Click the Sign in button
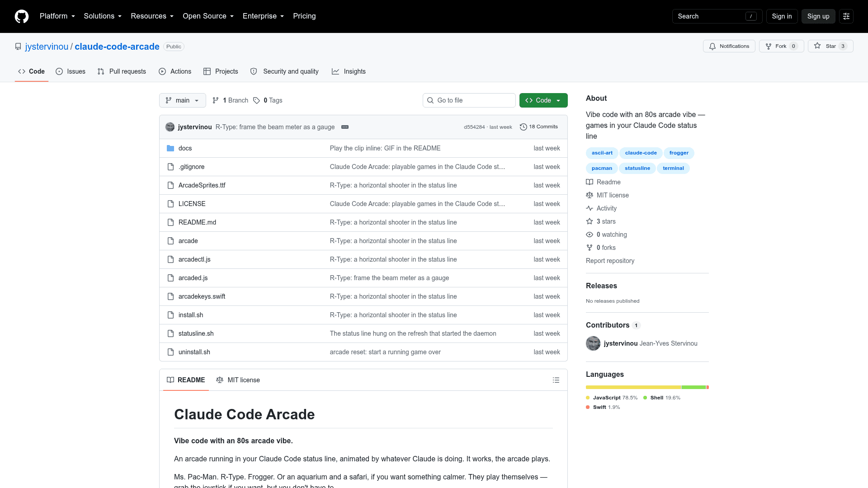Viewport: 868px width, 488px height. pos(782,16)
